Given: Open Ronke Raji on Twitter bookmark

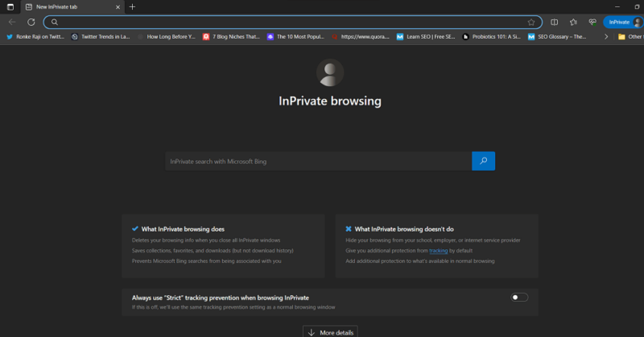Looking at the screenshot, I should pos(35,36).
